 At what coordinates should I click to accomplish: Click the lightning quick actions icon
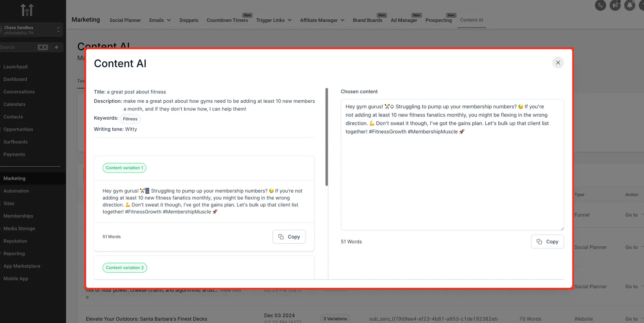coord(56,47)
